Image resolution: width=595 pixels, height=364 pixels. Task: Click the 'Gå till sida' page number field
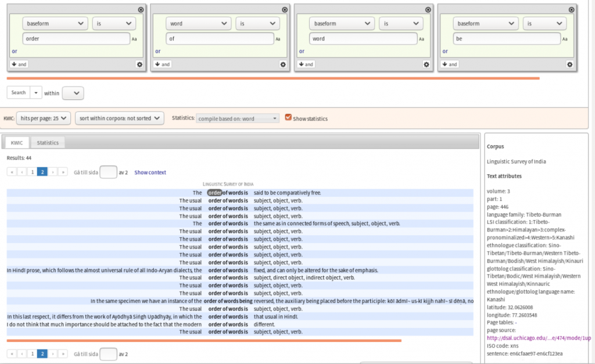(108, 172)
